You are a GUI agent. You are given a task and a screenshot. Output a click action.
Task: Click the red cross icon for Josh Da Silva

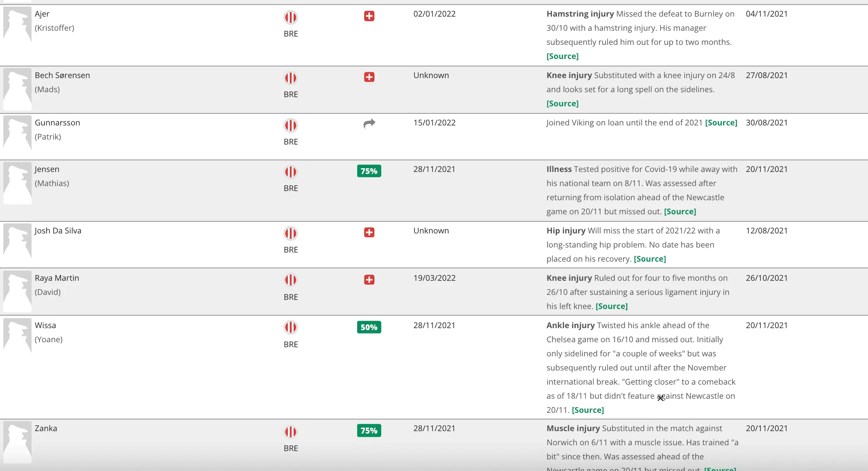point(369,233)
